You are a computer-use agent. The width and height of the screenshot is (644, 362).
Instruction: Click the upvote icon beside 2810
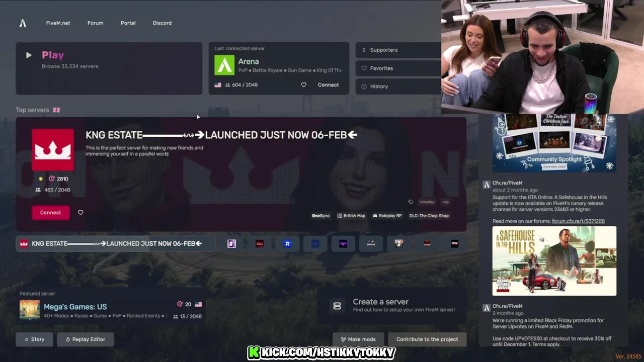coord(52,178)
